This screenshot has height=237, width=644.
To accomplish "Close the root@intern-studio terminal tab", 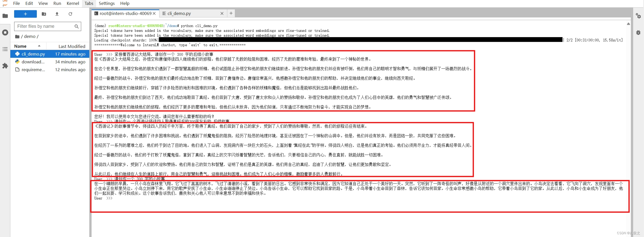I will (x=154, y=14).
